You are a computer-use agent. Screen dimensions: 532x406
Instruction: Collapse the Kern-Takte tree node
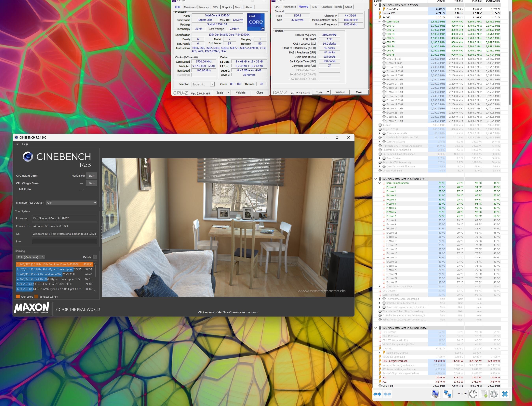[379, 21]
